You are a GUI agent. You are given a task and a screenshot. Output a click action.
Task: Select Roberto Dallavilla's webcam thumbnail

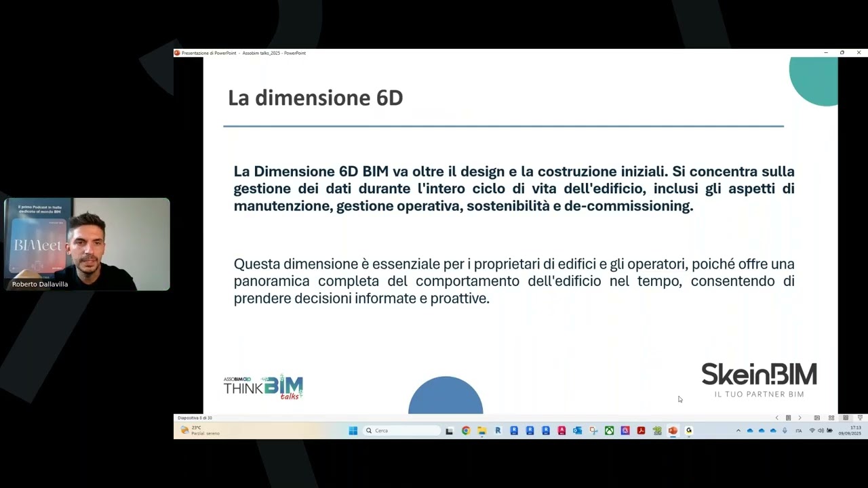[x=87, y=244]
